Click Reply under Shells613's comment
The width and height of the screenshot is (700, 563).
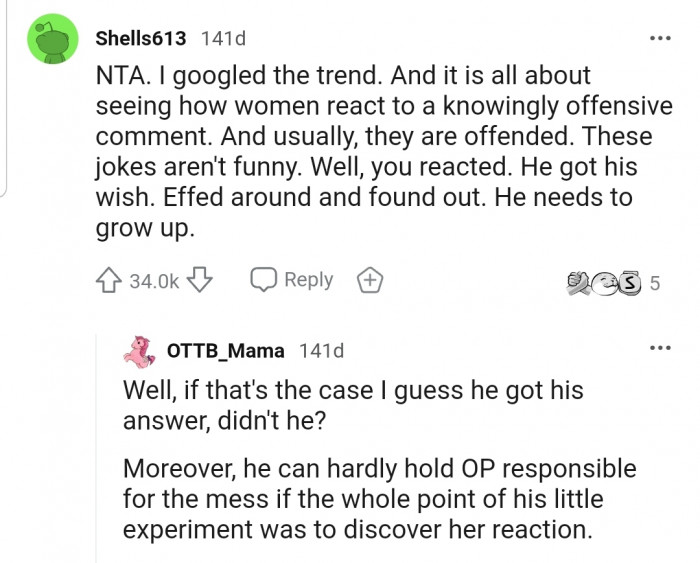(294, 280)
